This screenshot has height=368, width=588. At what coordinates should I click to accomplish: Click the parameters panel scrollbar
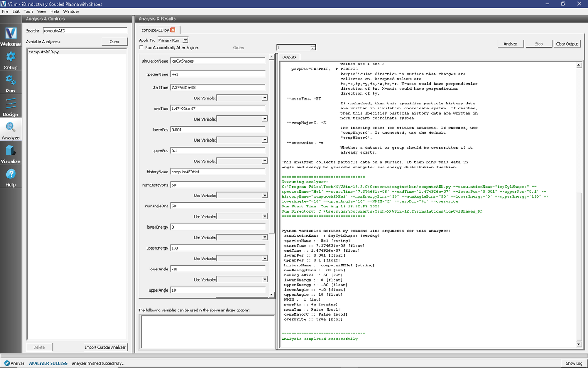(272, 176)
